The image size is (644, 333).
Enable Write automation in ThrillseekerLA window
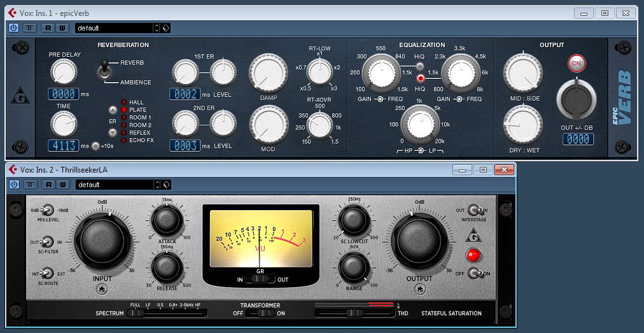pos(62,185)
